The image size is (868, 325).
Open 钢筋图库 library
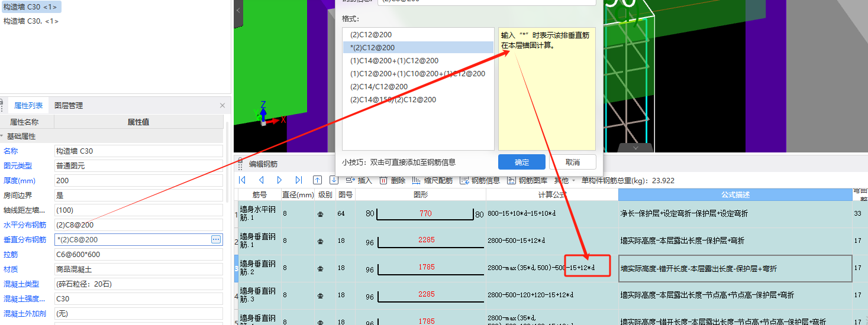[x=527, y=180]
